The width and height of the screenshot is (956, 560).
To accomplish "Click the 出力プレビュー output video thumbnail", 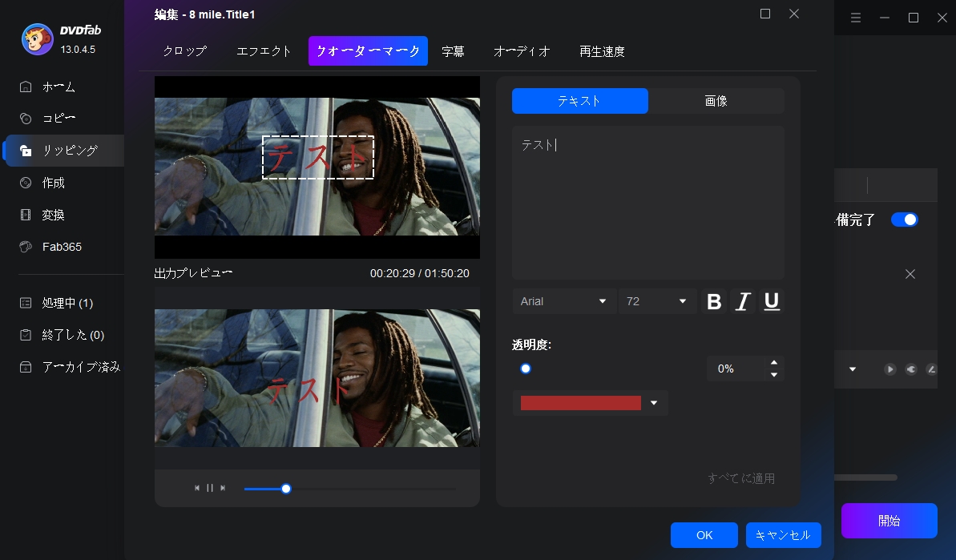I will [x=317, y=378].
